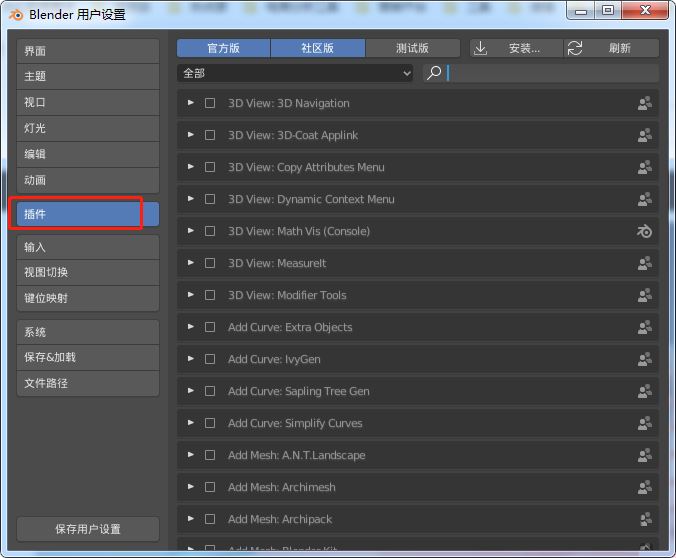Open the 界面 settings section

coord(88,51)
